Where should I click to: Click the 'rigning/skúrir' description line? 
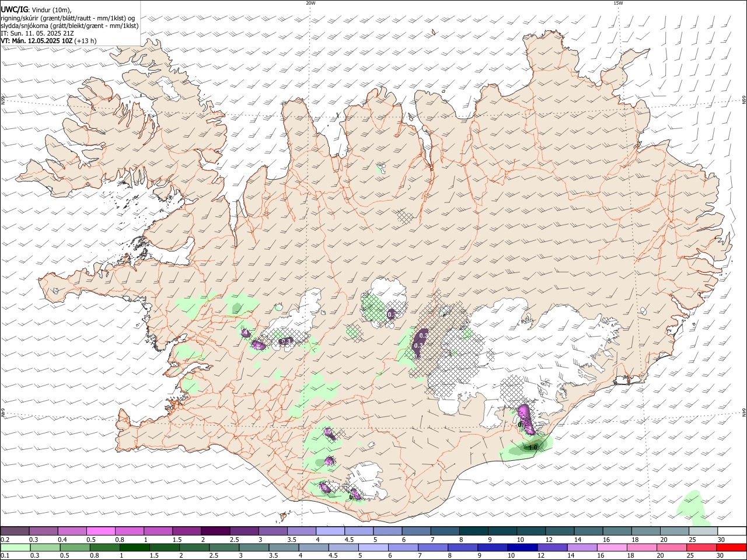[x=68, y=18]
